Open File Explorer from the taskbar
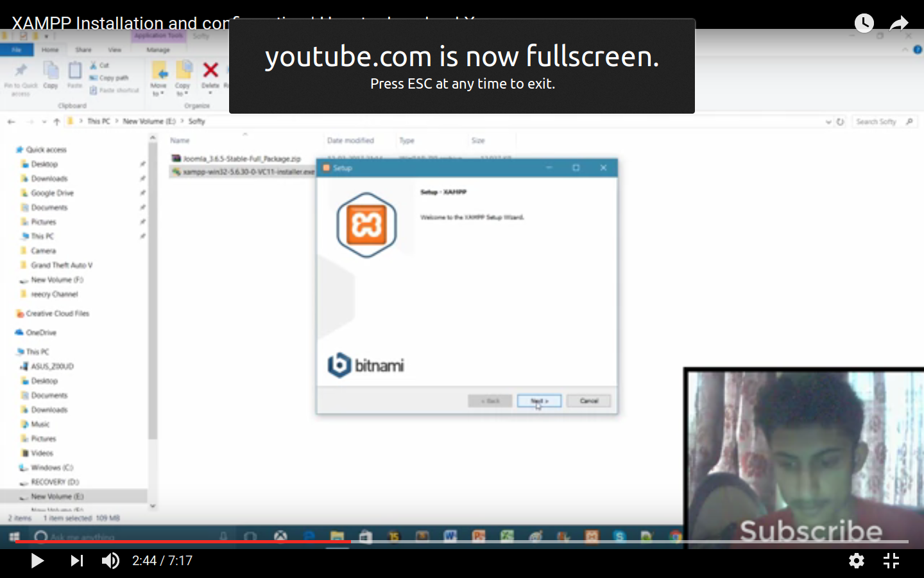 337,536
